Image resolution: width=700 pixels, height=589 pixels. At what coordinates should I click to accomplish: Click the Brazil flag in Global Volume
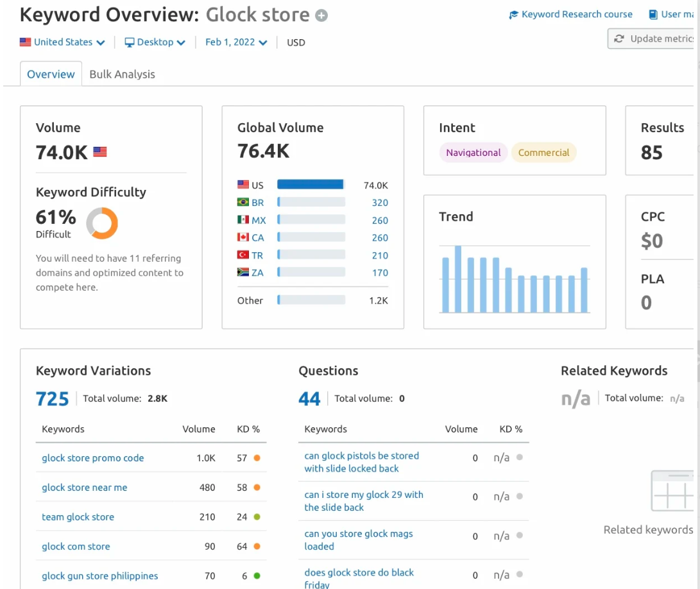pos(243,202)
